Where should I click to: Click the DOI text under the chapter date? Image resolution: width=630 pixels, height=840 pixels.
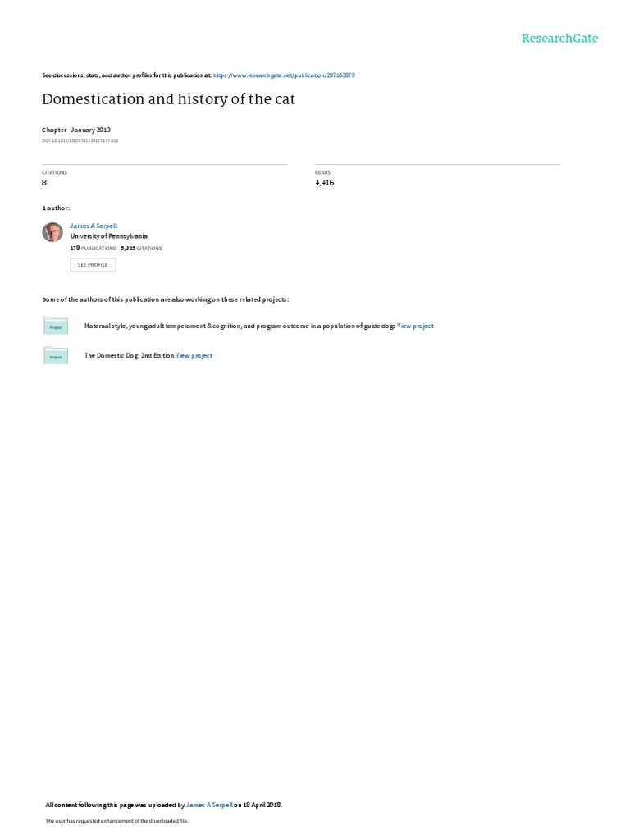80,141
